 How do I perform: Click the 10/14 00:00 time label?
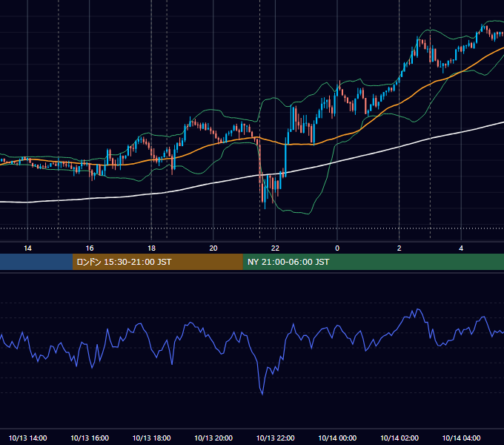[x=337, y=438]
